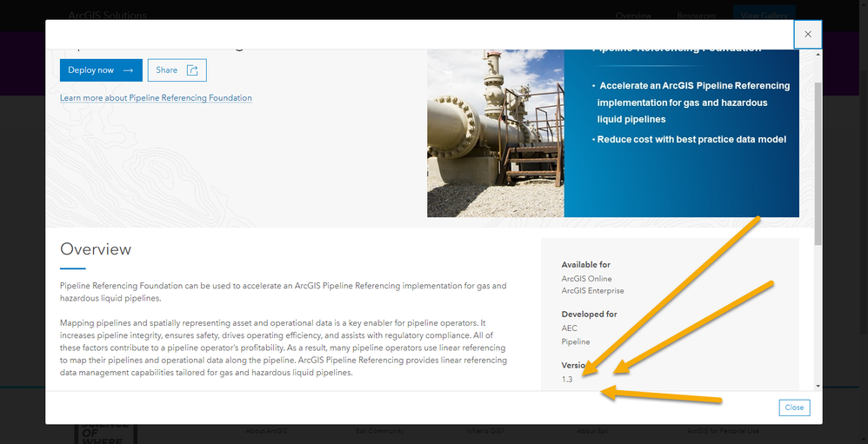Click the scroll up arrow of the dialog
Image resolution: width=868 pixels, height=444 pixels.
[x=818, y=54]
